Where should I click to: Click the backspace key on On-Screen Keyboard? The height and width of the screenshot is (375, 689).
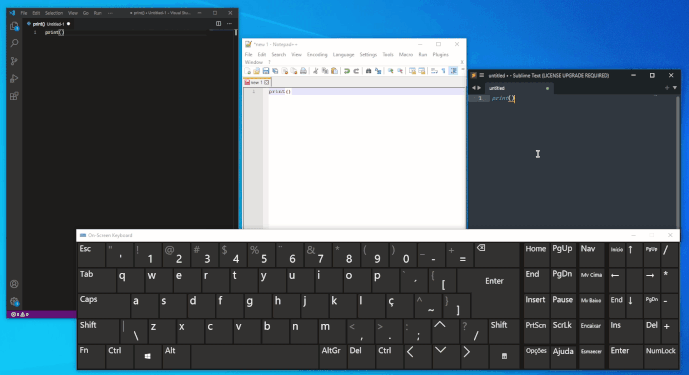tap(497, 255)
